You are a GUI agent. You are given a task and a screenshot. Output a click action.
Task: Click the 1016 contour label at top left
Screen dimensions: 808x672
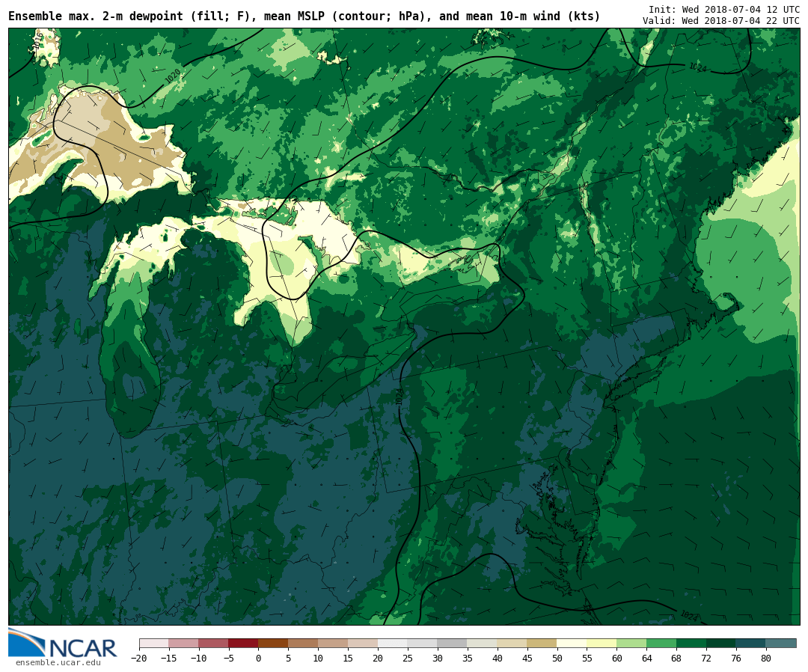coord(38,41)
